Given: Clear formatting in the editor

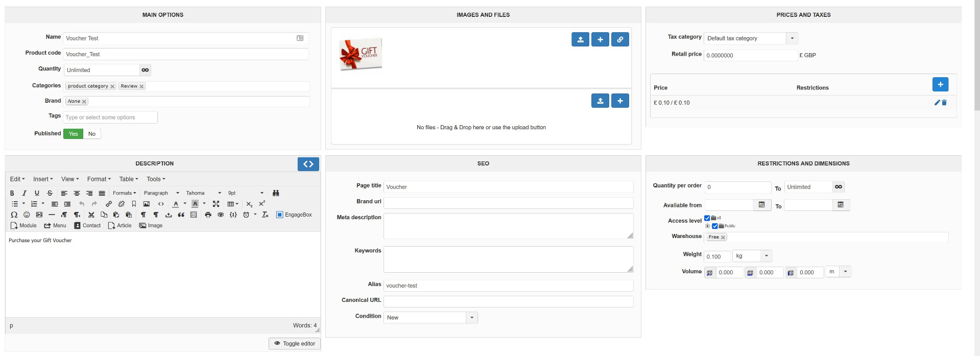Looking at the screenshot, I should click(265, 215).
